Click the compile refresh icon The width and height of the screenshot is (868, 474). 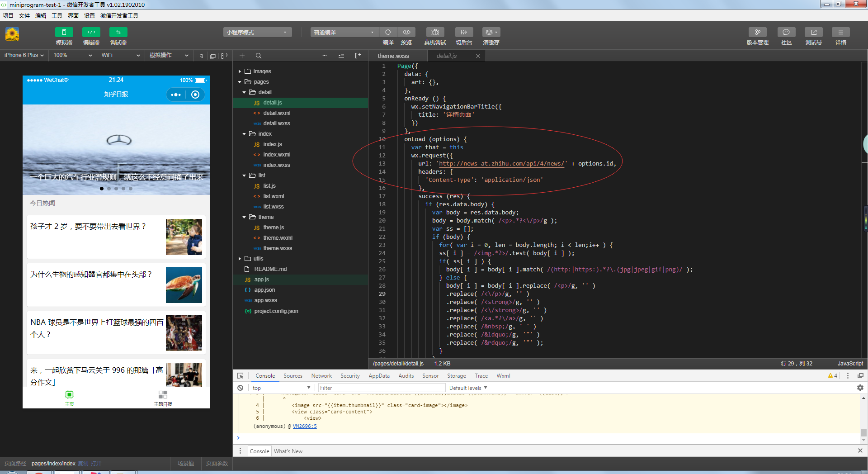click(x=388, y=32)
